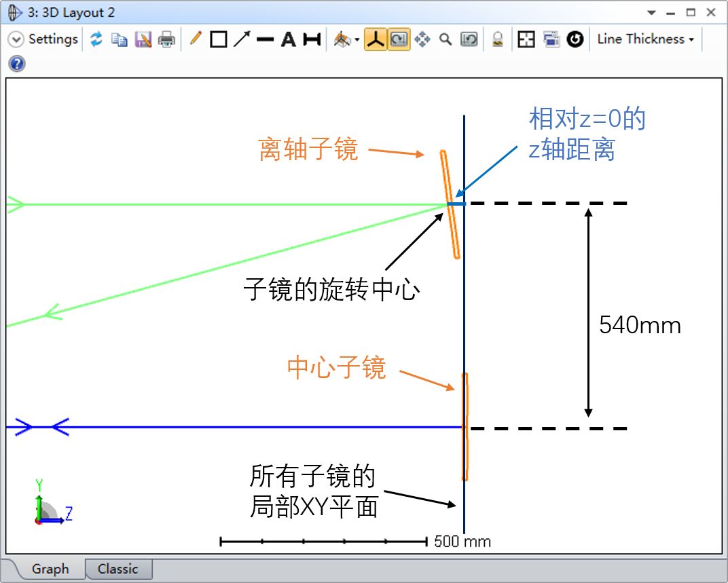
Task: Click the zoom magnifier tool
Action: [445, 39]
